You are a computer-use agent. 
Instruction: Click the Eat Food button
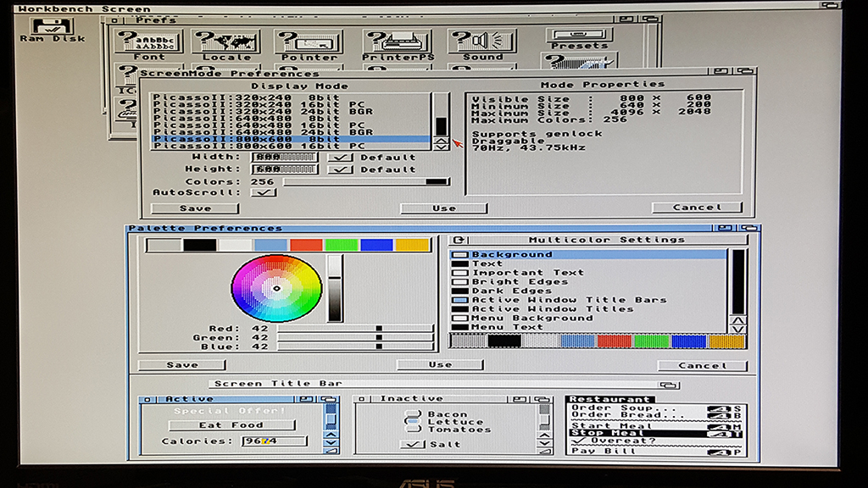pyautogui.click(x=231, y=425)
